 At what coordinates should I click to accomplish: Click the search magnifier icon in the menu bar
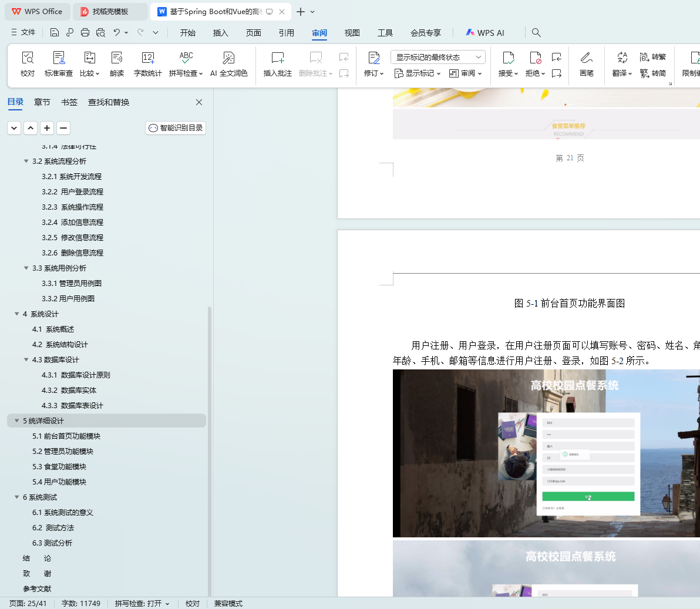[x=536, y=32]
